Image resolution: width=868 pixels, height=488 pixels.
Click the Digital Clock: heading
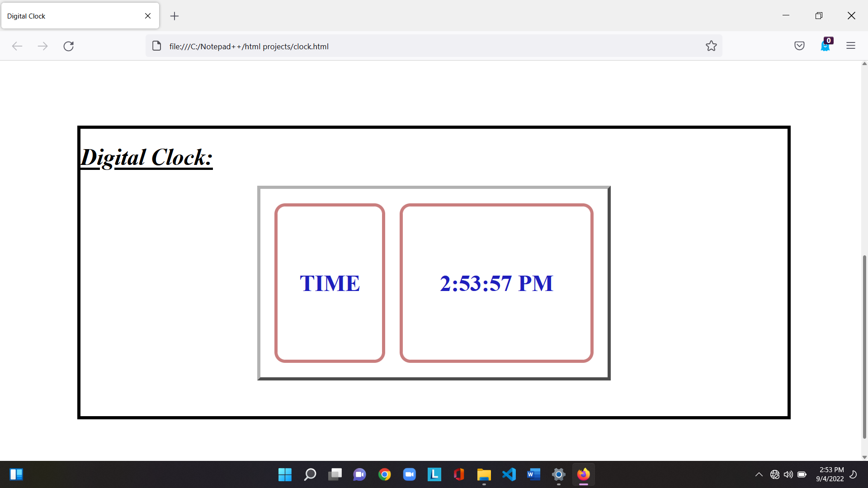pos(146,158)
